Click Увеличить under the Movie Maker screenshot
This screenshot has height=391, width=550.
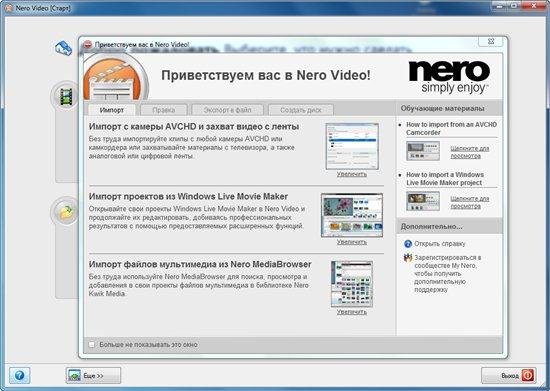pos(352,242)
